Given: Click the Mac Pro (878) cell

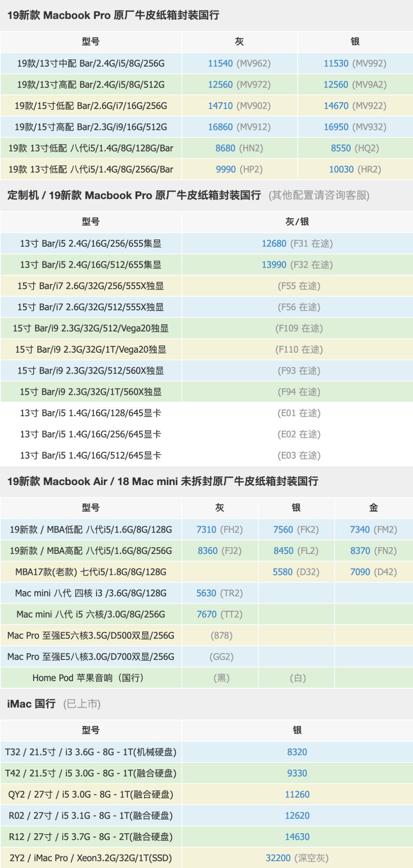Looking at the screenshot, I should point(221,636).
